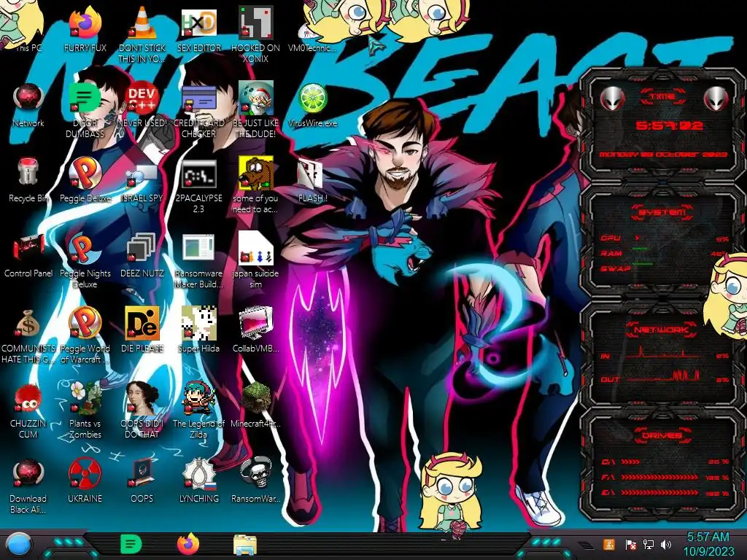Screen dimensions: 747x560
Task: Open File Explorer from the taskbar
Action: point(245,545)
